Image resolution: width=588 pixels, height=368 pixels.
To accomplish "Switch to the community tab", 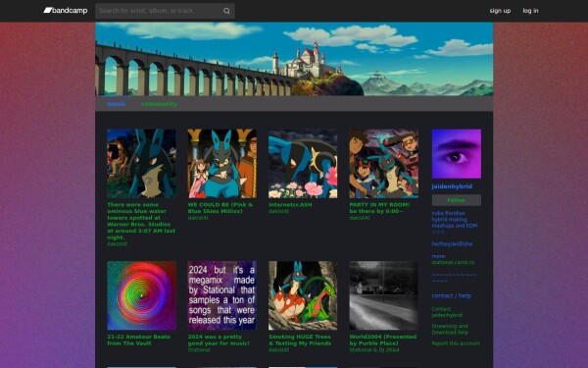I will pos(159,104).
